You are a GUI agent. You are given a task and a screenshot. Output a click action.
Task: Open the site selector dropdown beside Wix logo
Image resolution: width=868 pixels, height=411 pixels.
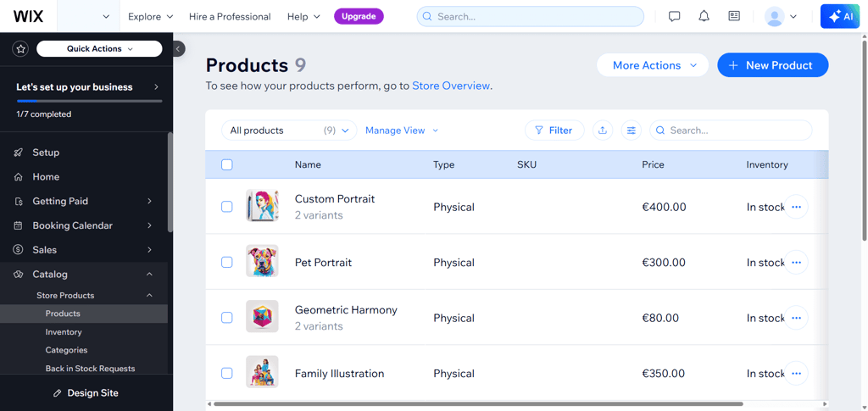click(x=88, y=16)
